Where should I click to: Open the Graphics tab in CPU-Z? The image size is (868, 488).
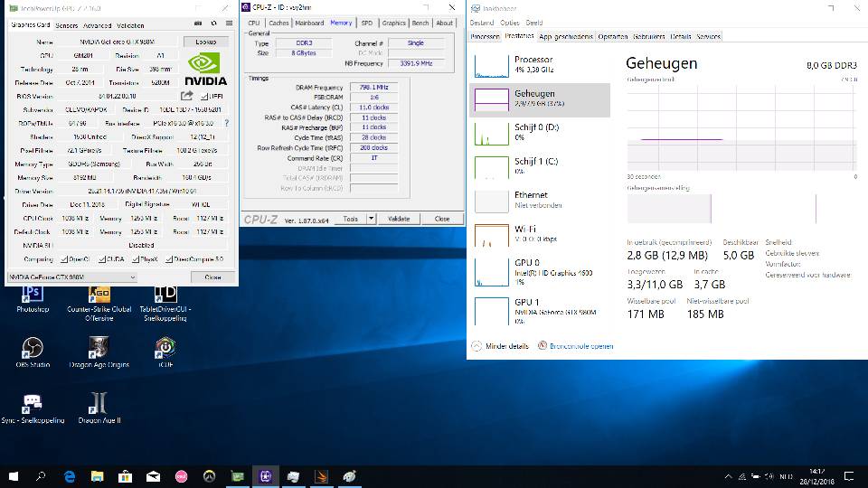point(393,23)
